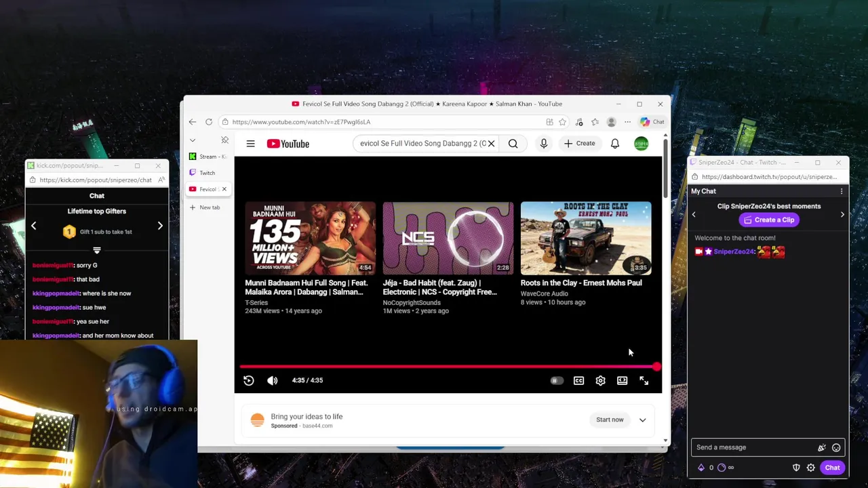Image resolution: width=868 pixels, height=488 pixels.
Task: Open Edge settings and more menu
Action: click(x=627, y=122)
